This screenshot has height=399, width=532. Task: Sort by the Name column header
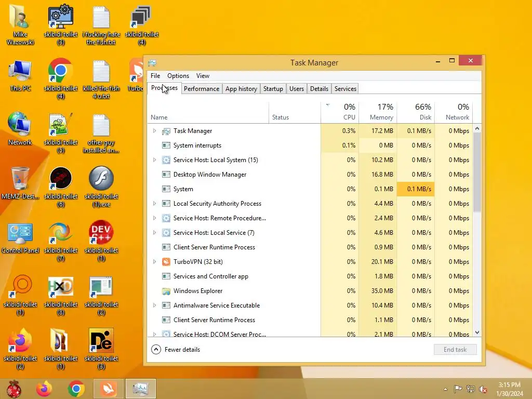(x=208, y=112)
